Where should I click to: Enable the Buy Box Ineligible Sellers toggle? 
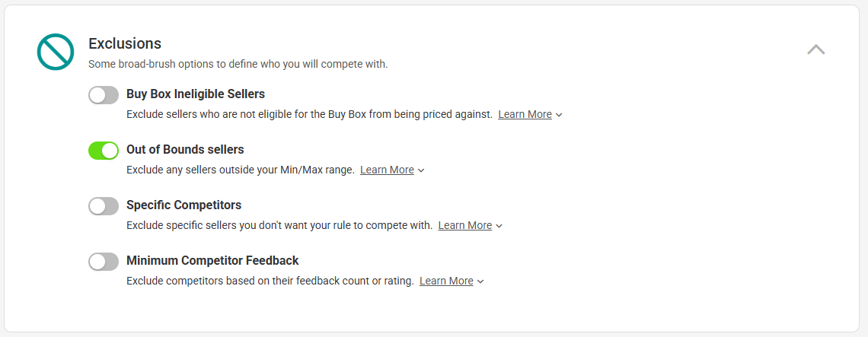pyautogui.click(x=104, y=95)
